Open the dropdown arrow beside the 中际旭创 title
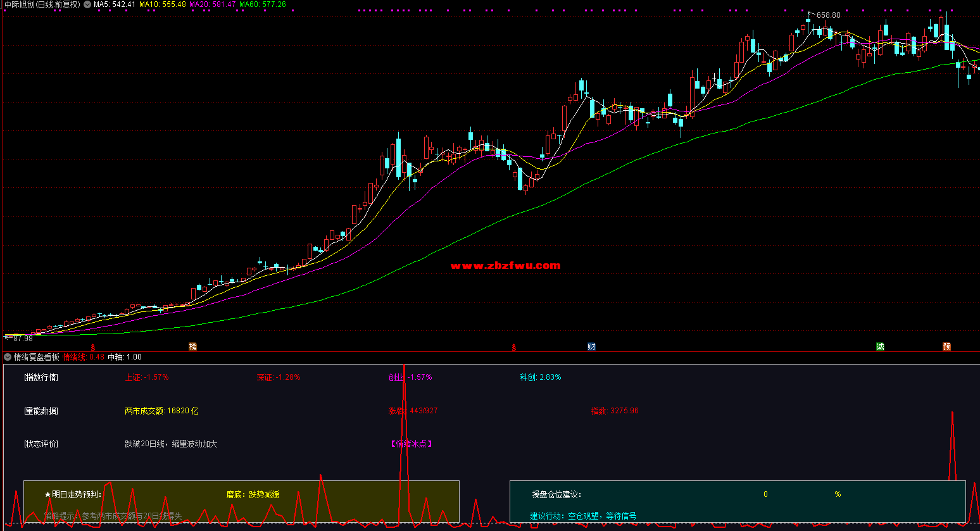The image size is (980, 531). pyautogui.click(x=87, y=4)
